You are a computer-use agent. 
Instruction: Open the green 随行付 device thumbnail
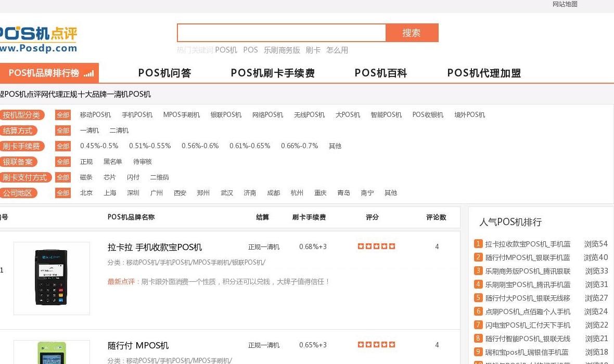52,352
